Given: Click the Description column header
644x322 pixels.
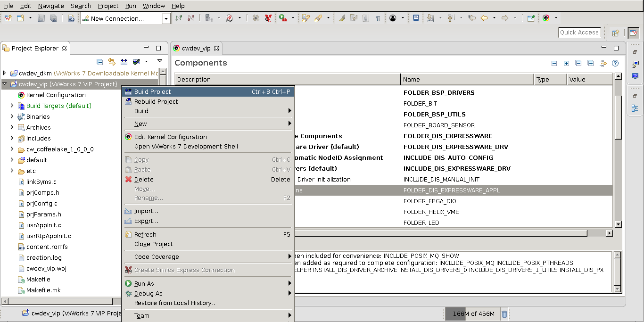Looking at the screenshot, I should click(x=288, y=79).
